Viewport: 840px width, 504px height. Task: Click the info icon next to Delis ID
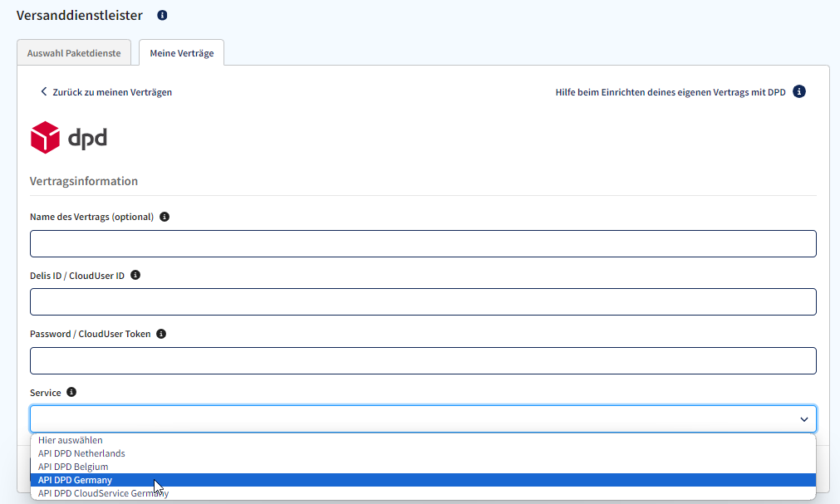135,275
